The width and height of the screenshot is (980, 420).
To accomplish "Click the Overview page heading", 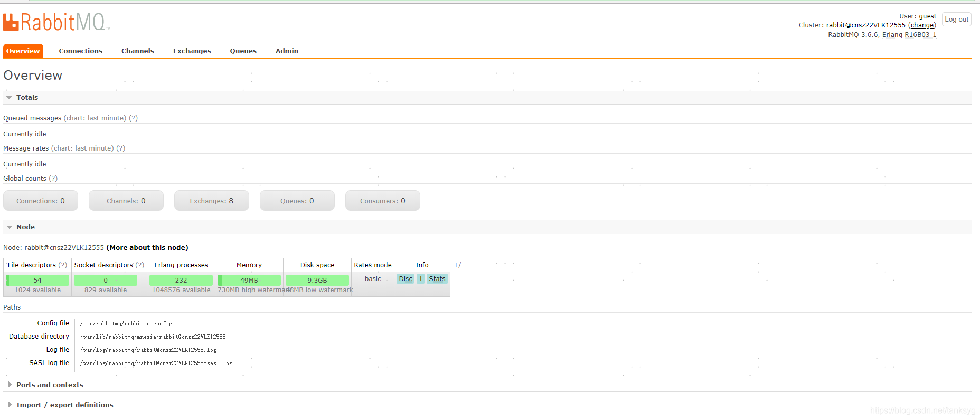I will [x=33, y=76].
